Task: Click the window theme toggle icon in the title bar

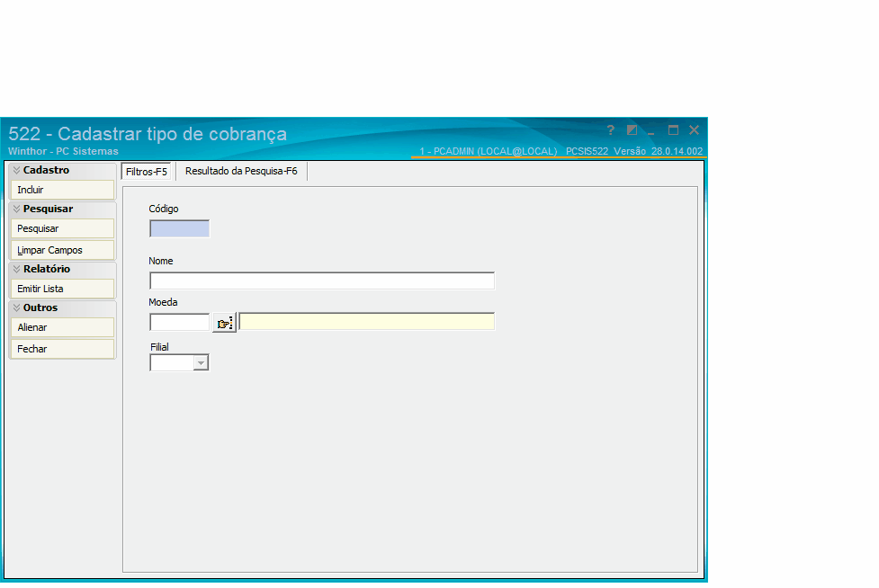Action: (x=632, y=130)
